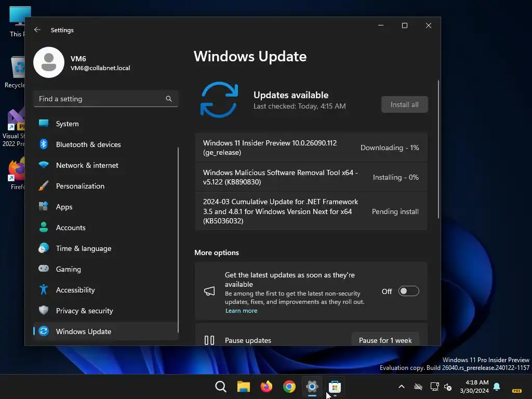Open the System settings page
Screen dimensions: 532x399
click(x=106, y=124)
